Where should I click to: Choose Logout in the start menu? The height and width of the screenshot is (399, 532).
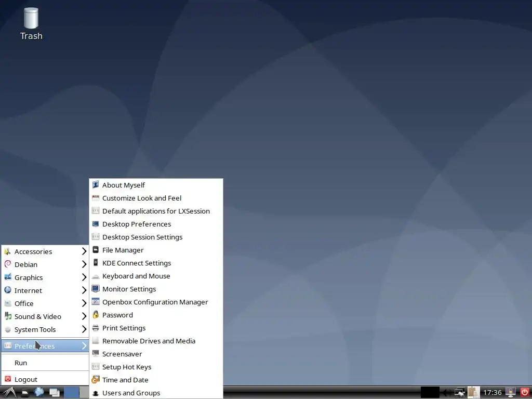(x=45, y=379)
